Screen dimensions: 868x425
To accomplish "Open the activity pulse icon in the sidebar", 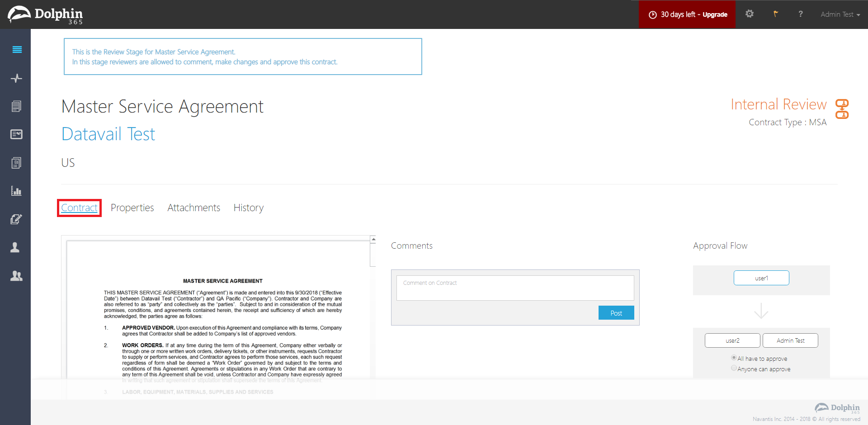I will (x=16, y=78).
